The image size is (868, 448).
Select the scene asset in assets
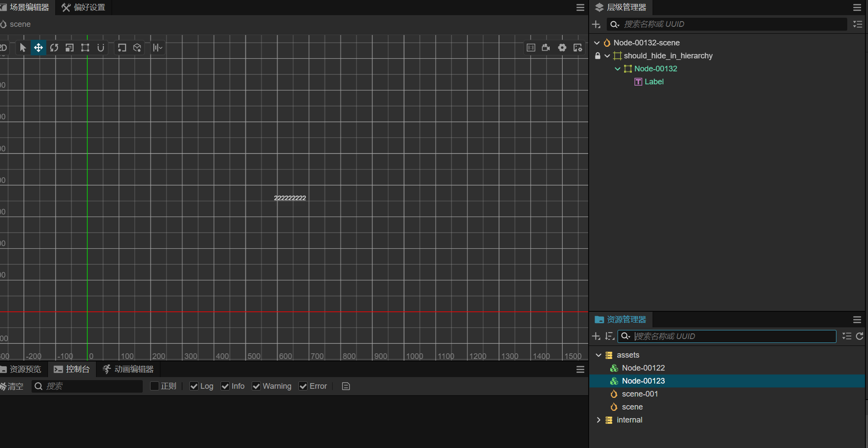coord(727,407)
